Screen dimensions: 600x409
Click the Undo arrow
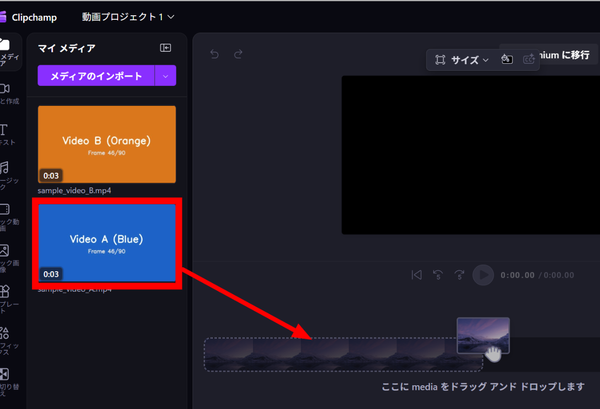coord(215,54)
